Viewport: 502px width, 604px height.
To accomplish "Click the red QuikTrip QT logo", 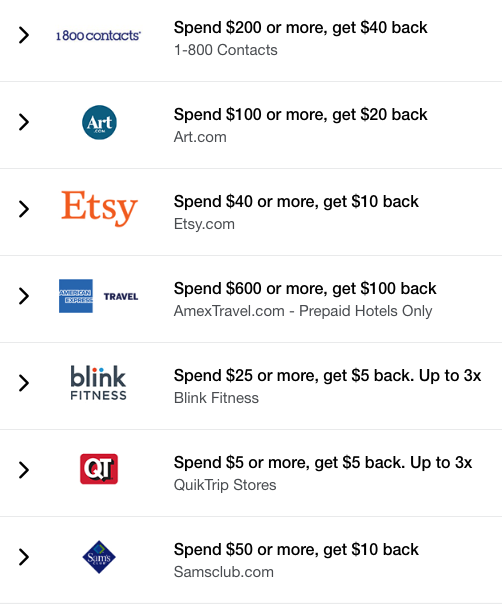I will pos(99,469).
